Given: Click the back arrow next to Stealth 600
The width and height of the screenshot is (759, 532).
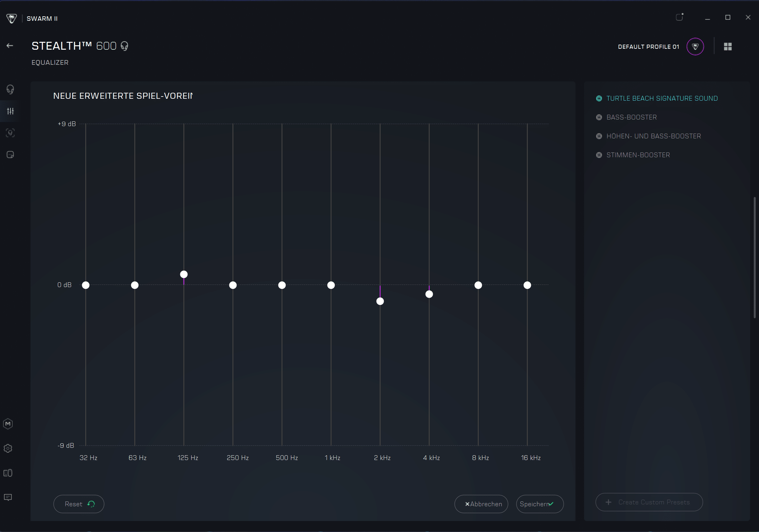Looking at the screenshot, I should pyautogui.click(x=10, y=46).
